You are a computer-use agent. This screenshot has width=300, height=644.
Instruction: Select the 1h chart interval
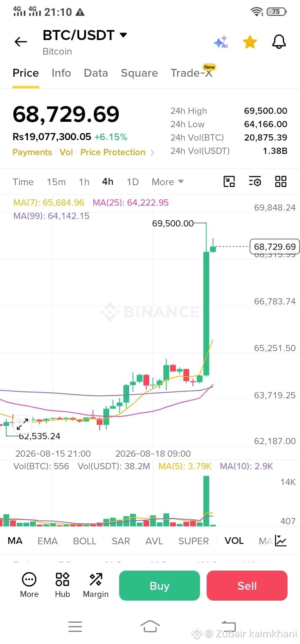(x=84, y=182)
